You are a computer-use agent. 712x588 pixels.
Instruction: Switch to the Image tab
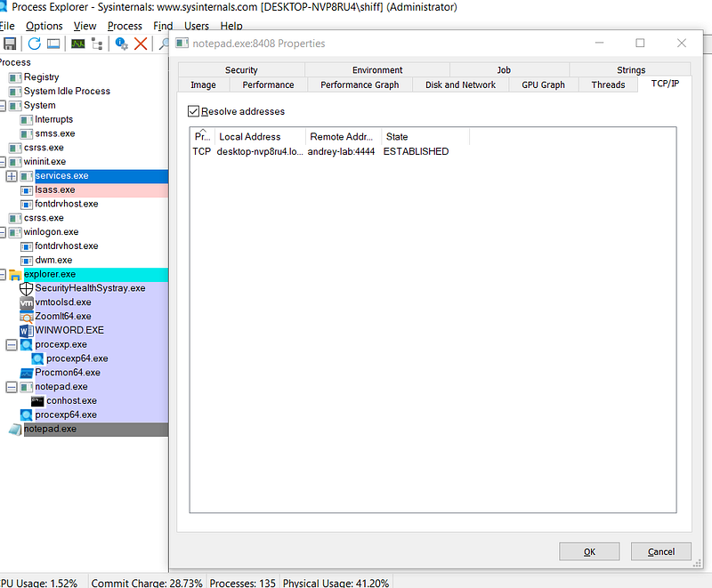point(203,85)
